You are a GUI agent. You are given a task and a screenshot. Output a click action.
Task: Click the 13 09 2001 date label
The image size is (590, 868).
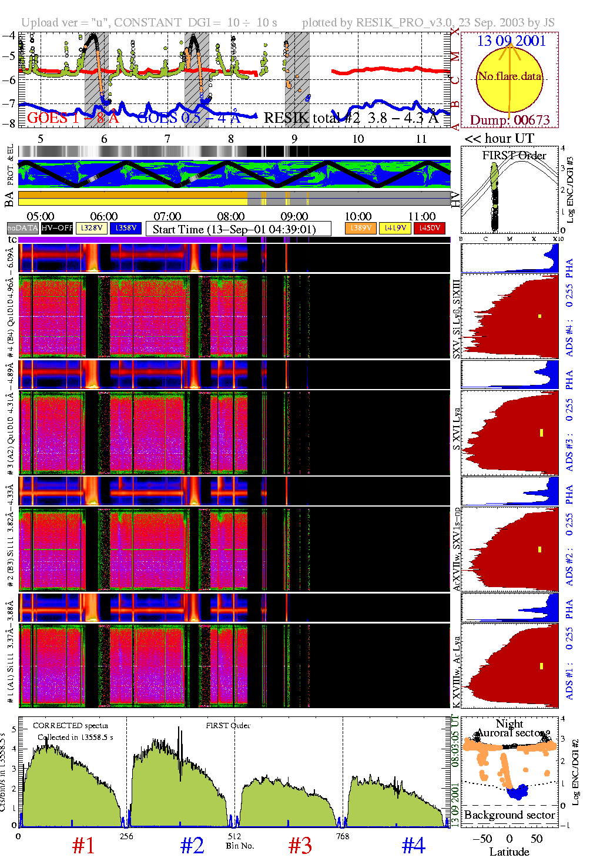(511, 41)
